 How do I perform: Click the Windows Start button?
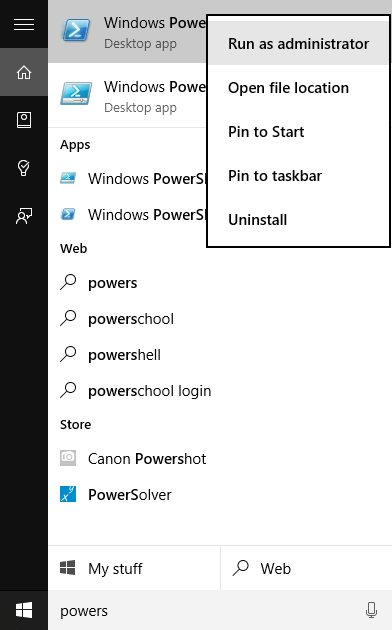24,610
